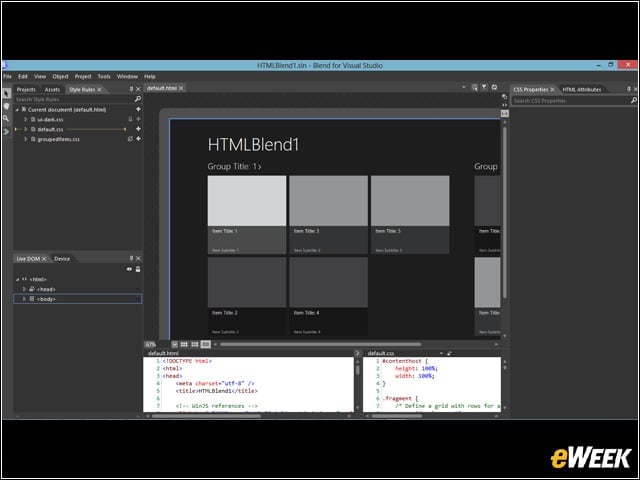Click the lock icon beside ui-dark.css
Screen dimensions: 640x480
pos(131,119)
